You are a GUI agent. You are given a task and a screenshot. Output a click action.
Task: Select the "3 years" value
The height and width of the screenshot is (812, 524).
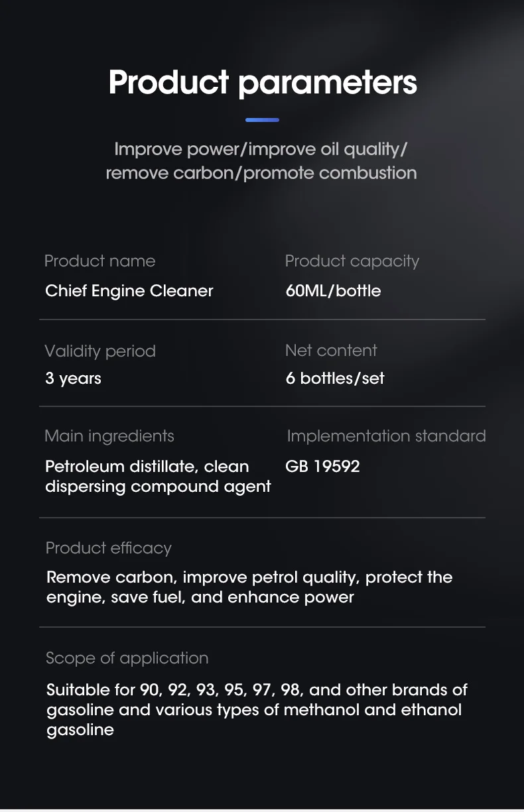pos(73,378)
